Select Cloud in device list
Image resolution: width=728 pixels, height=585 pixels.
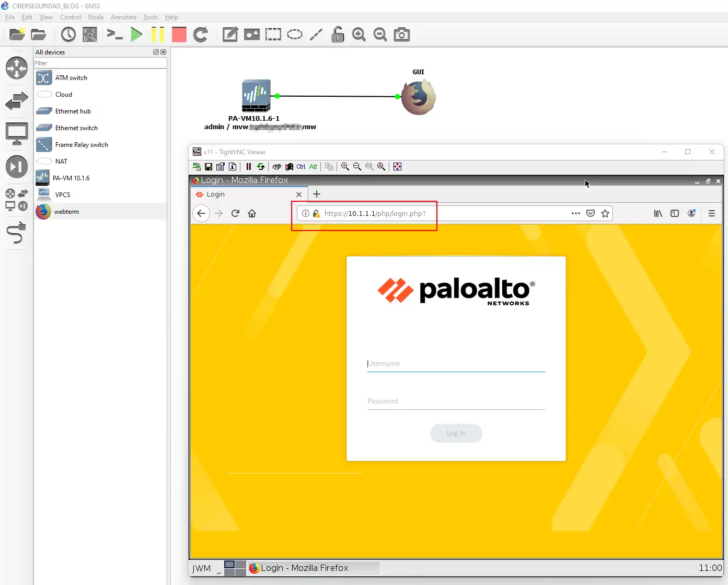[x=100, y=95]
